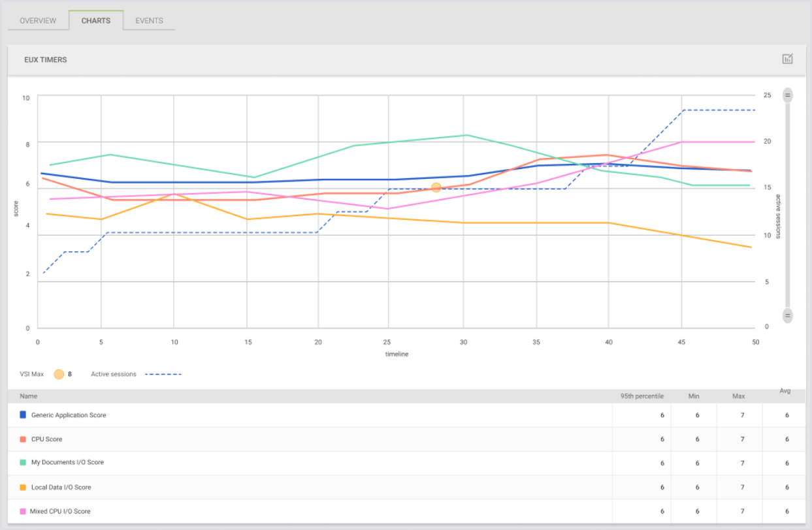Viewport: 812px width, 530px height.
Task: Switch to the Overview tab
Action: point(38,21)
